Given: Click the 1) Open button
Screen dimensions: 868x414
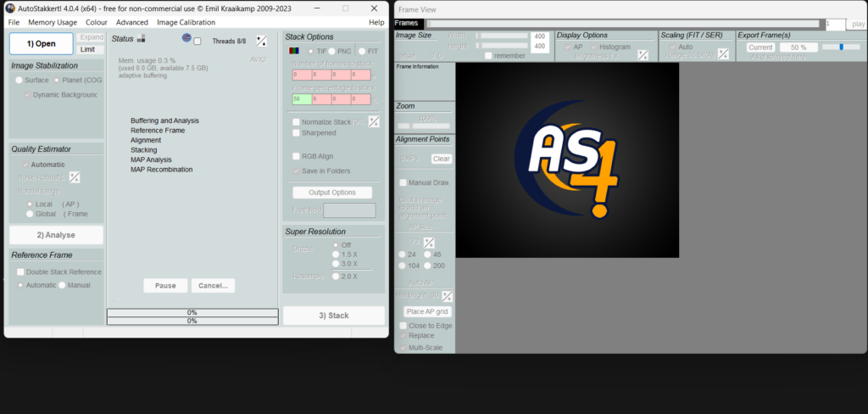Looking at the screenshot, I should tap(41, 44).
